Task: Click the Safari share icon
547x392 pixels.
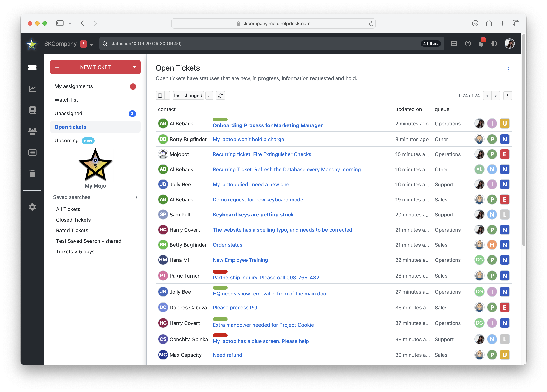Action: pyautogui.click(x=489, y=23)
